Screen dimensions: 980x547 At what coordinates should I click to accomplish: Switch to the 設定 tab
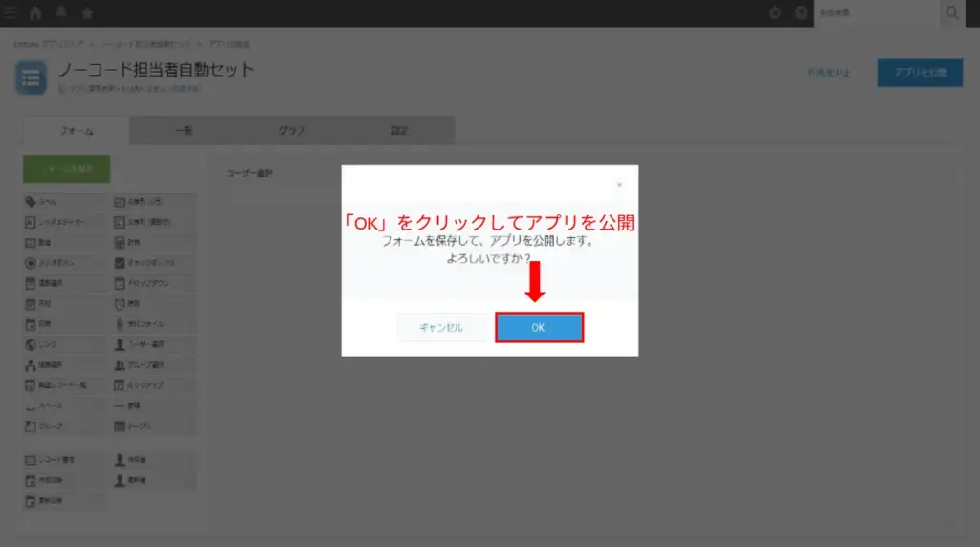pyautogui.click(x=400, y=130)
